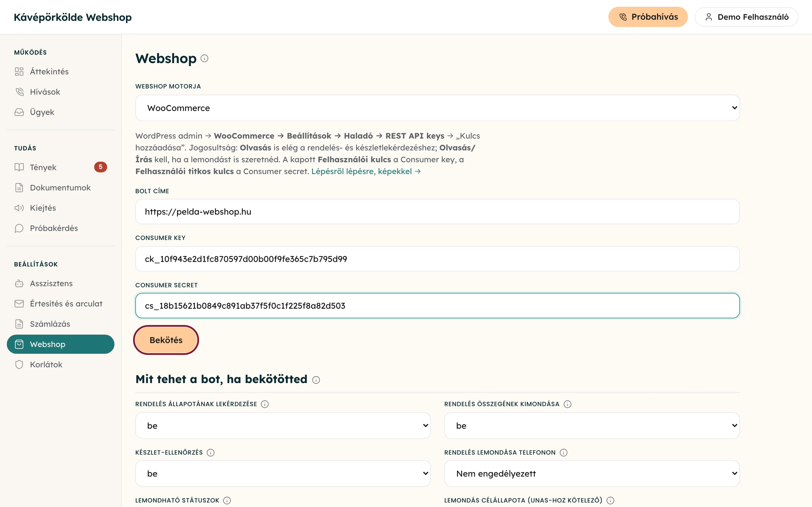Start a Próbahívás from the header

pyautogui.click(x=648, y=17)
